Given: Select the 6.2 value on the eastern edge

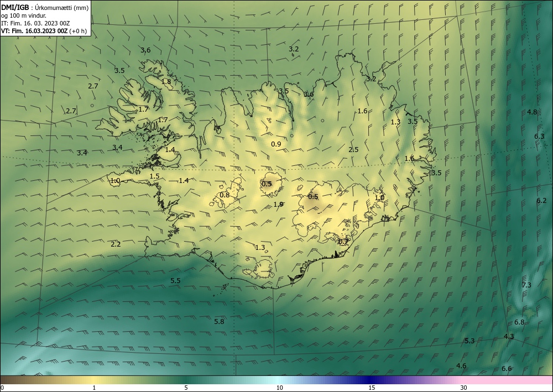Looking at the screenshot, I should point(541,201).
